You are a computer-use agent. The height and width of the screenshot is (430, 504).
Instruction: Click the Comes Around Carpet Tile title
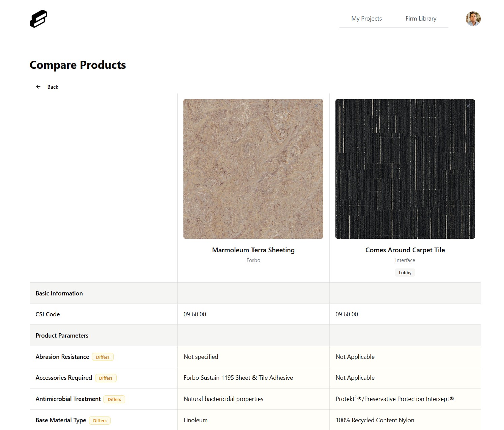click(x=405, y=250)
